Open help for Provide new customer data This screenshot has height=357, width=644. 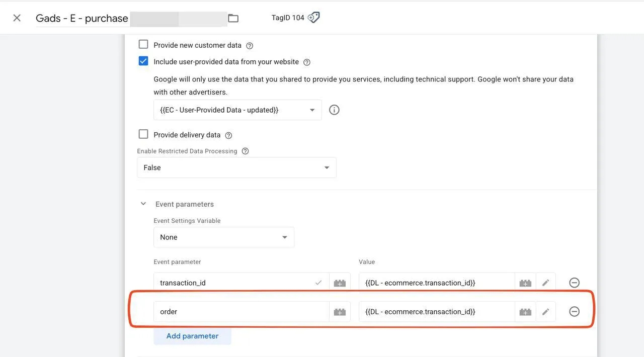pos(250,46)
